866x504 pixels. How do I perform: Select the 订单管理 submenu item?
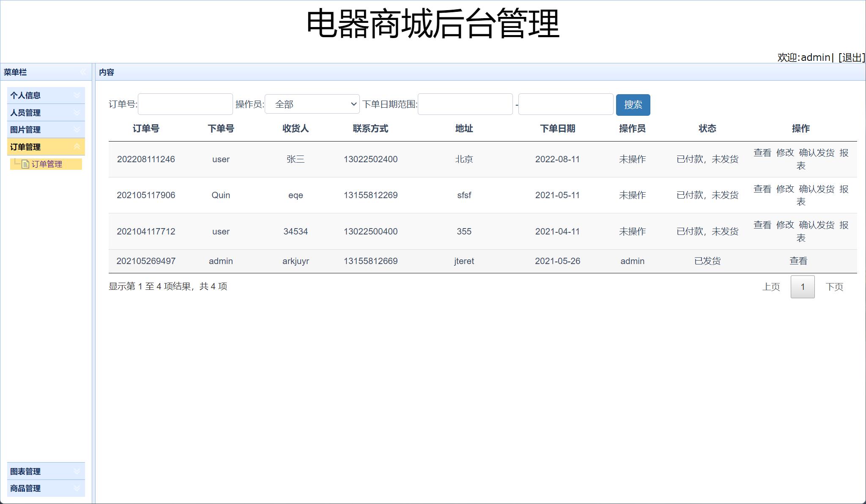[48, 164]
